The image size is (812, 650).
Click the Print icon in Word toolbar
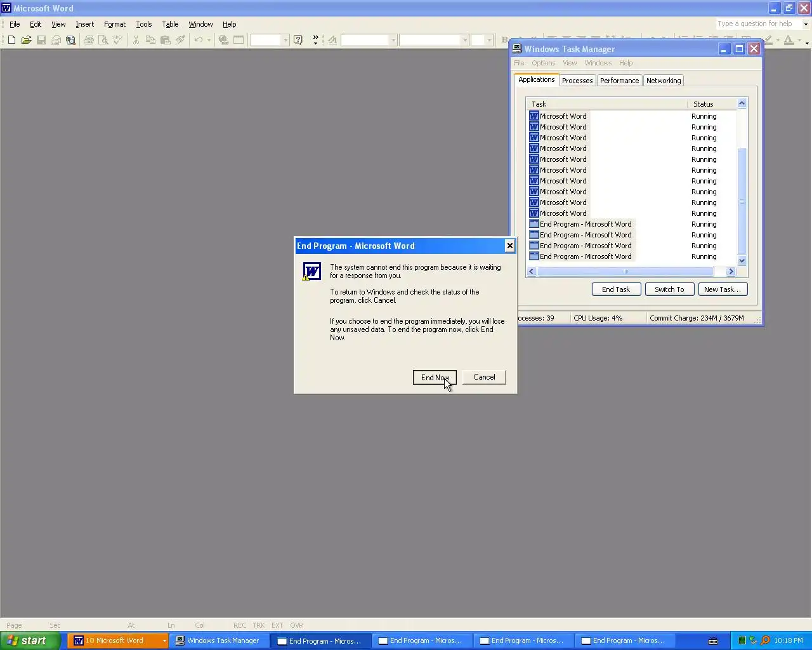click(x=89, y=40)
